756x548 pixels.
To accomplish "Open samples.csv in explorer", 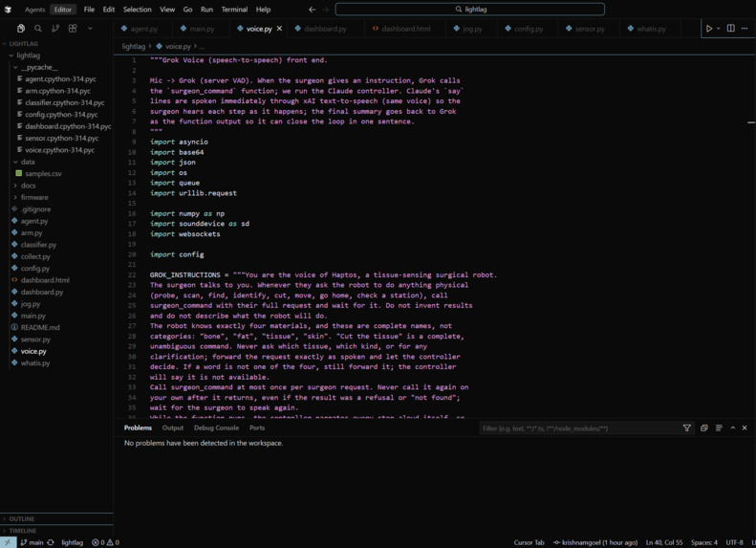I will point(56,174).
